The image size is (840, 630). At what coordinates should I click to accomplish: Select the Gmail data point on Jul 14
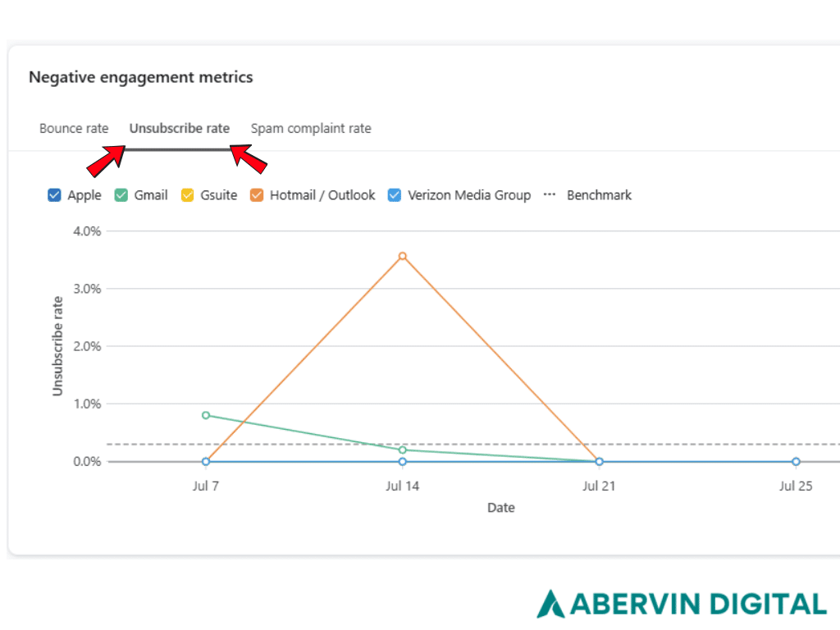click(402, 450)
